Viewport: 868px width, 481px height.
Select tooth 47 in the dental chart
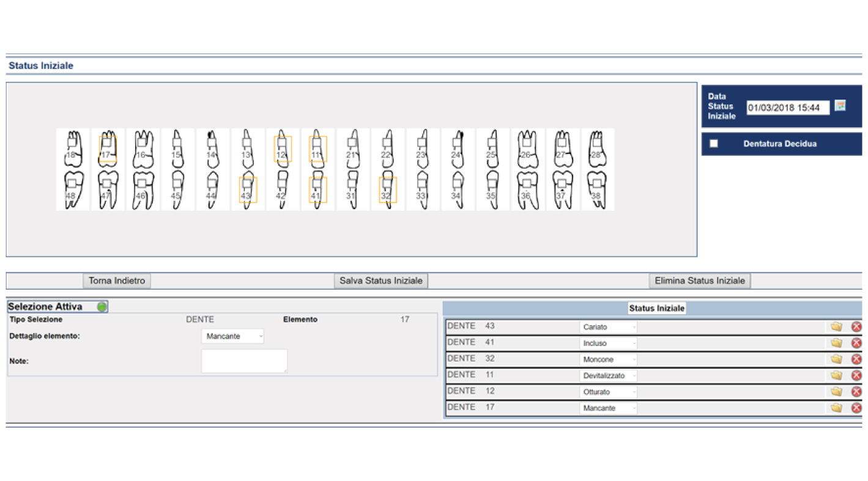pos(108,190)
